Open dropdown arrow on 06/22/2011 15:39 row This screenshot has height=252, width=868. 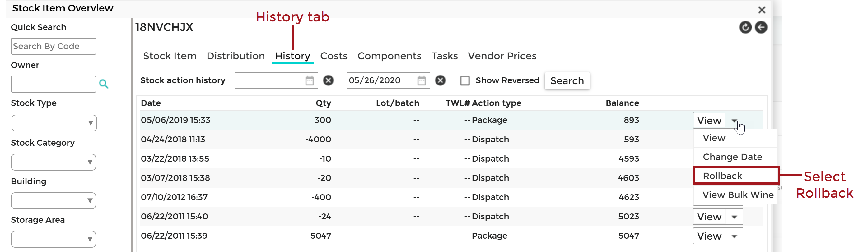coord(734,236)
